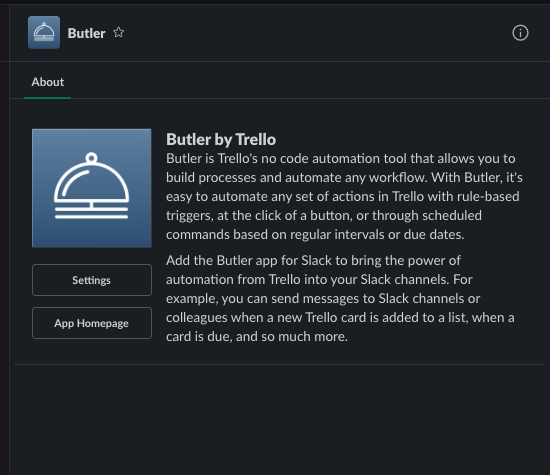Open the details info icon

(x=520, y=33)
